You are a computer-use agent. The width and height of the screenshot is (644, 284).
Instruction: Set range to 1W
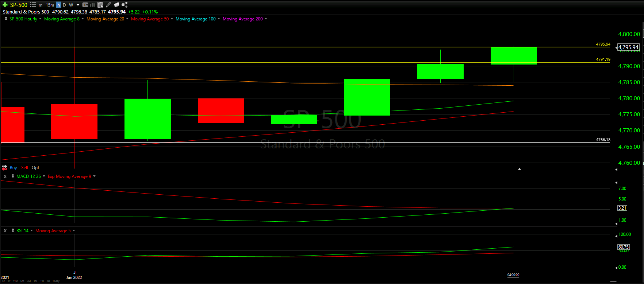(42, 281)
